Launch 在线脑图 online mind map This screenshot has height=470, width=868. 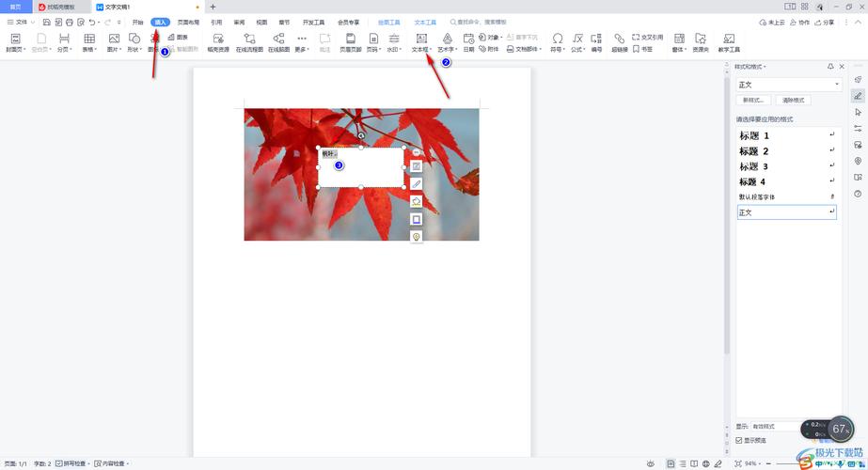point(278,42)
